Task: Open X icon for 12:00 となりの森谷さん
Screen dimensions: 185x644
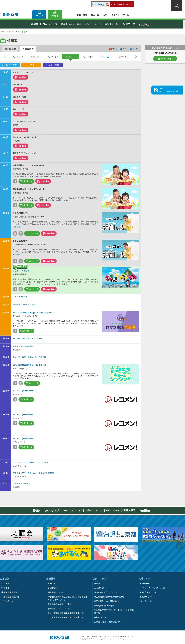Action: click(x=21, y=261)
